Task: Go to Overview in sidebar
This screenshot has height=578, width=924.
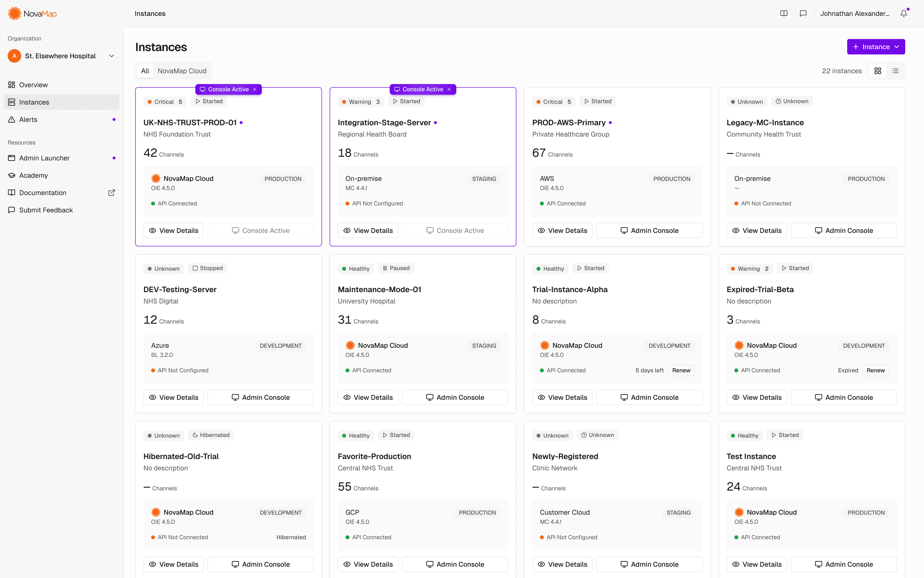Action: (61, 85)
